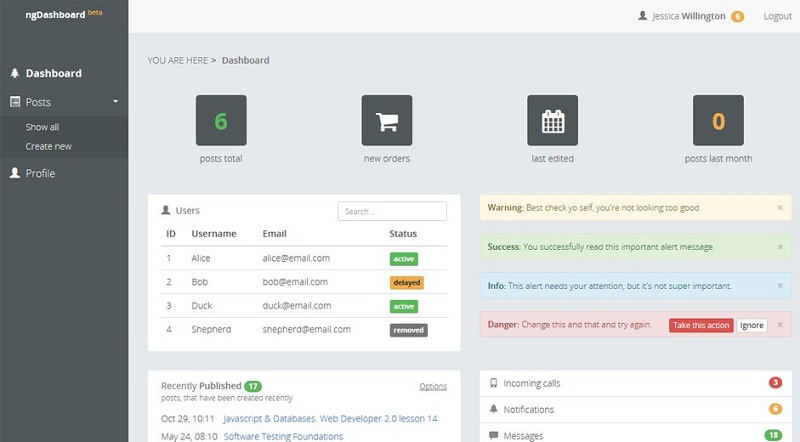Open Show all under Posts

(x=42, y=127)
